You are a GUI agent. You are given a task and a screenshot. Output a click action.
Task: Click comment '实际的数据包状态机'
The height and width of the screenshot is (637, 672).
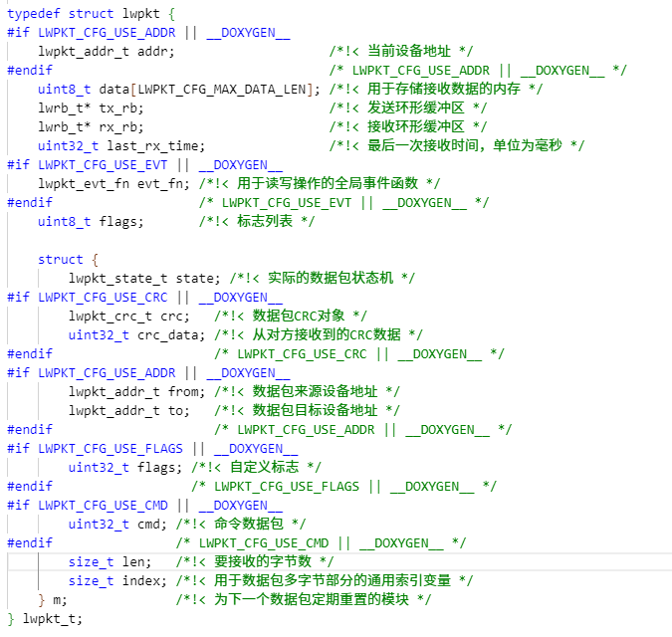coord(331,278)
